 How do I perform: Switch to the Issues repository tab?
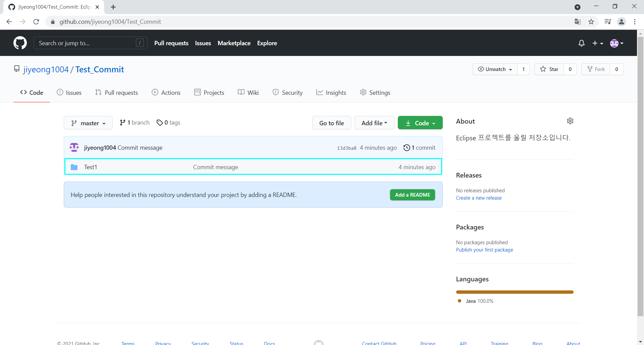[69, 92]
